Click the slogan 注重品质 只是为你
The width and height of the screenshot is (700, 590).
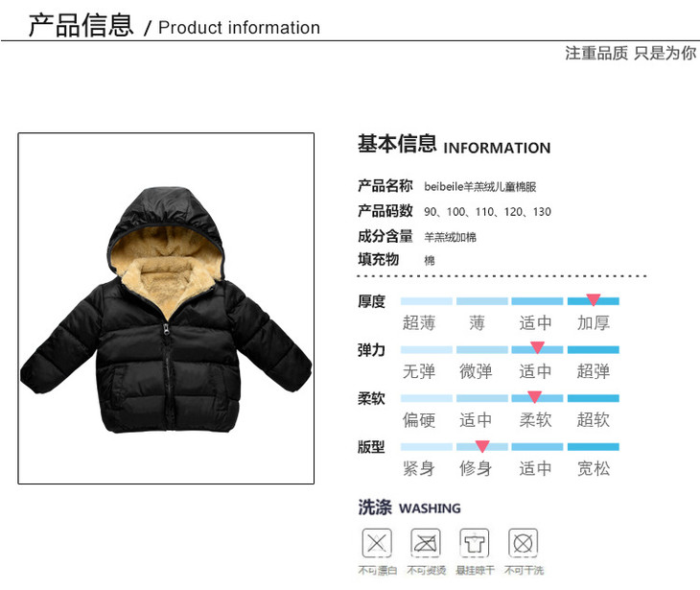coord(630,53)
